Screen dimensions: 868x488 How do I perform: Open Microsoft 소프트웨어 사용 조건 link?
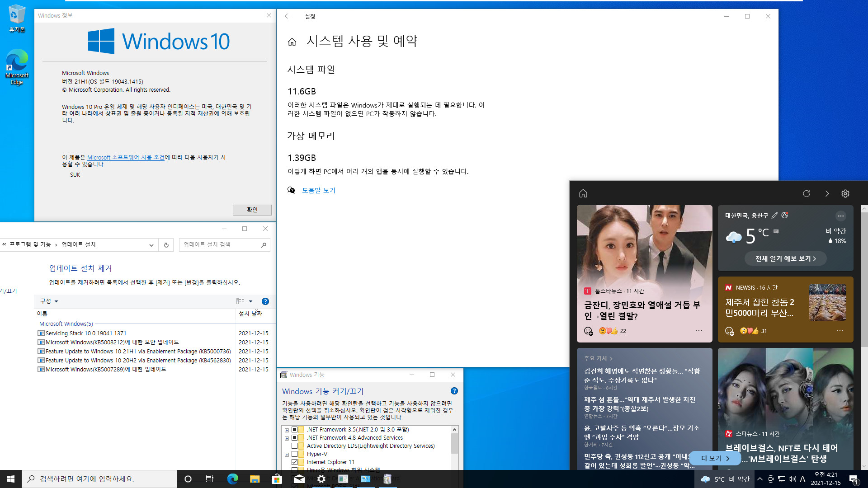(126, 157)
